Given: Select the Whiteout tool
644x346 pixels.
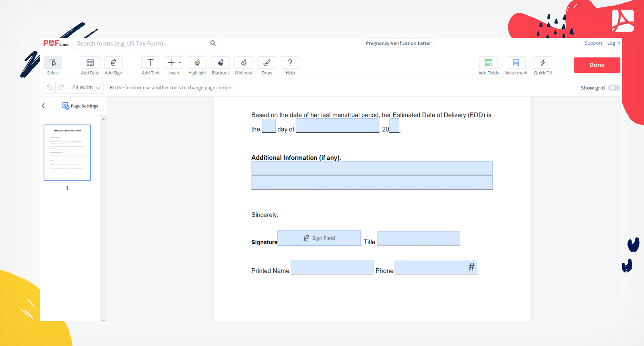Looking at the screenshot, I should (x=244, y=66).
